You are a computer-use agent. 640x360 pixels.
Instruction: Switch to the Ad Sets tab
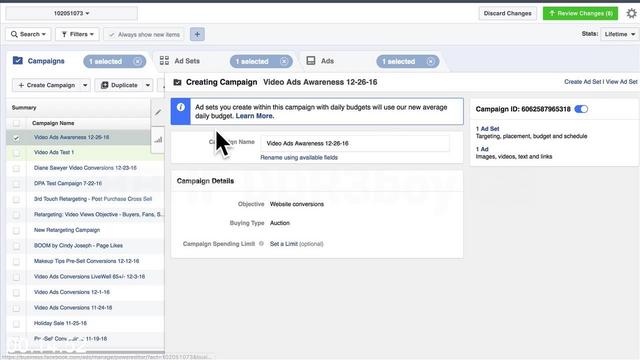[x=187, y=61]
